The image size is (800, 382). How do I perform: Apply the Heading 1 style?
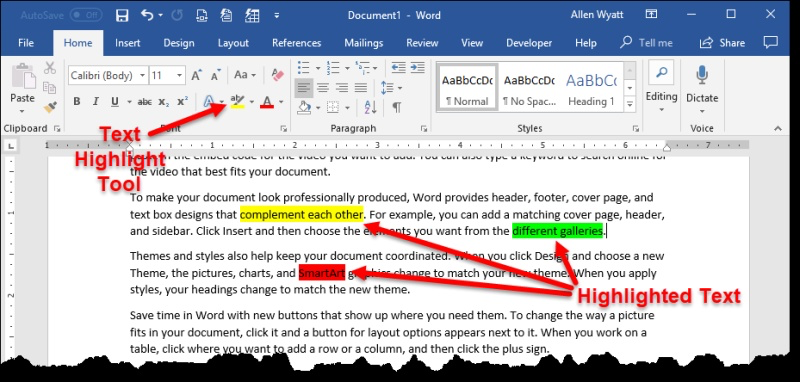(x=591, y=87)
